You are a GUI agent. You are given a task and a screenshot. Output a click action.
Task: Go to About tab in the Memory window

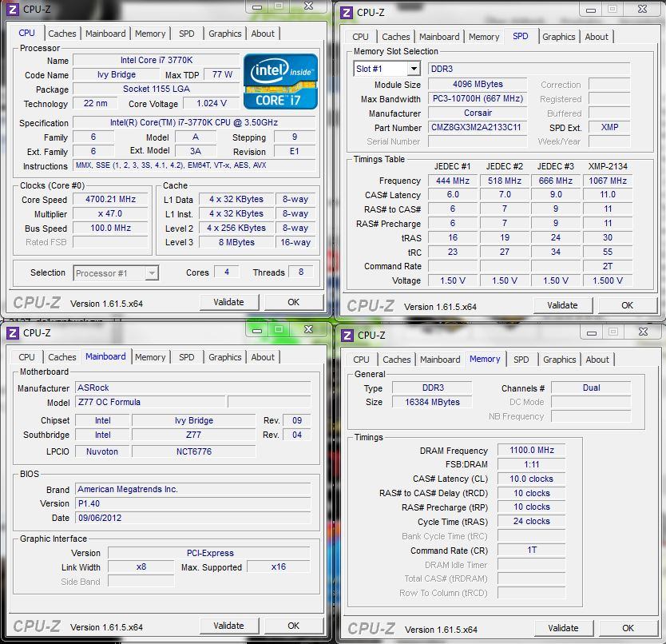597,360
